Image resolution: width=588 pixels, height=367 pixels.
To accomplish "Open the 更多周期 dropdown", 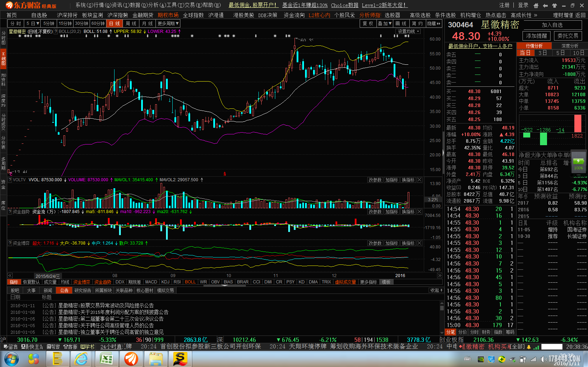I will click(x=168, y=23).
